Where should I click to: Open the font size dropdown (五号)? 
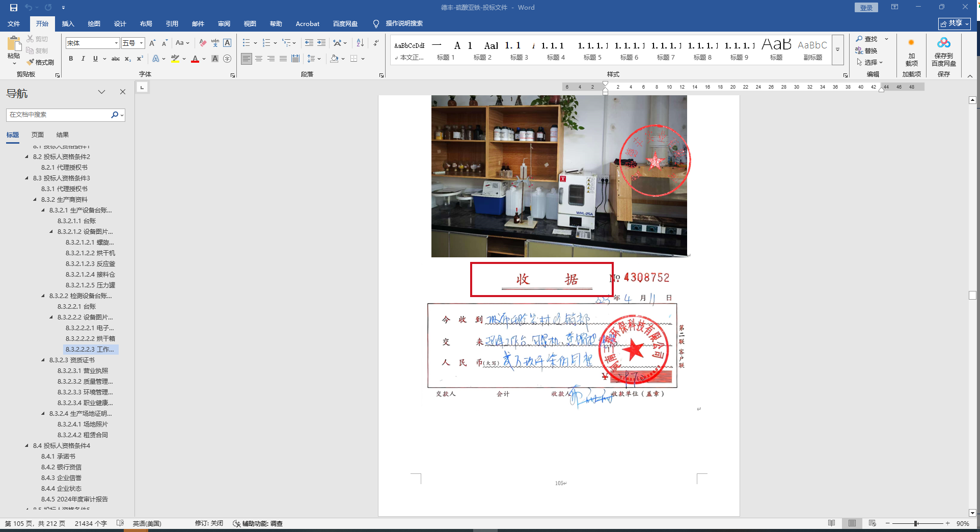[142, 43]
